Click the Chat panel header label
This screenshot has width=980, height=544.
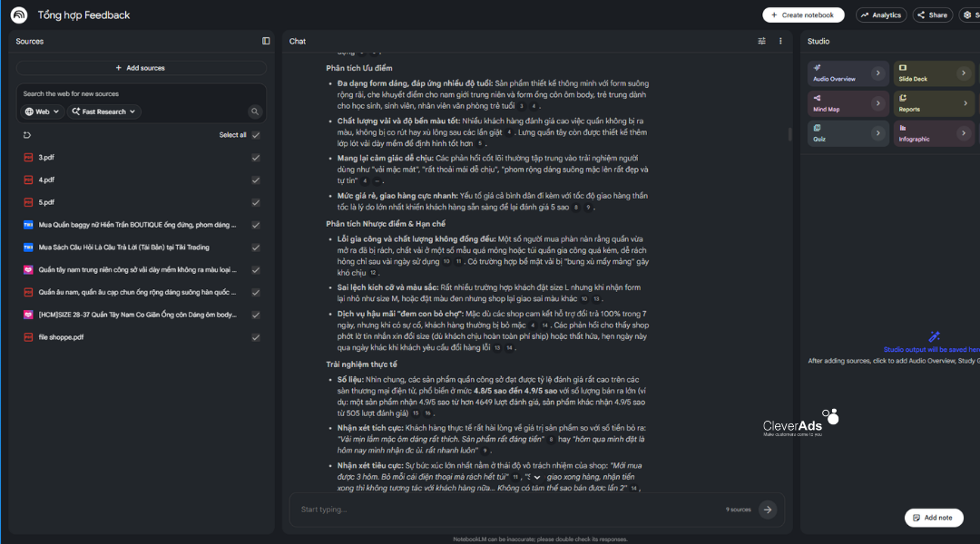tap(298, 41)
